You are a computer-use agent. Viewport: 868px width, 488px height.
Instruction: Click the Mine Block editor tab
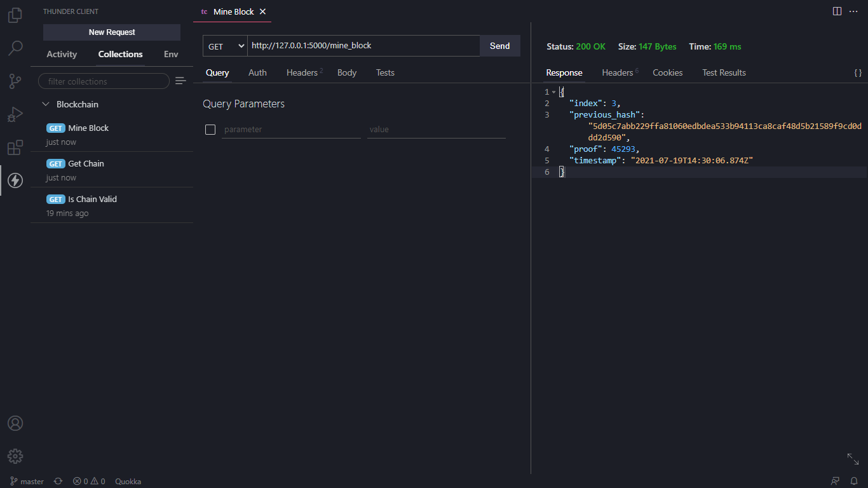click(x=233, y=11)
